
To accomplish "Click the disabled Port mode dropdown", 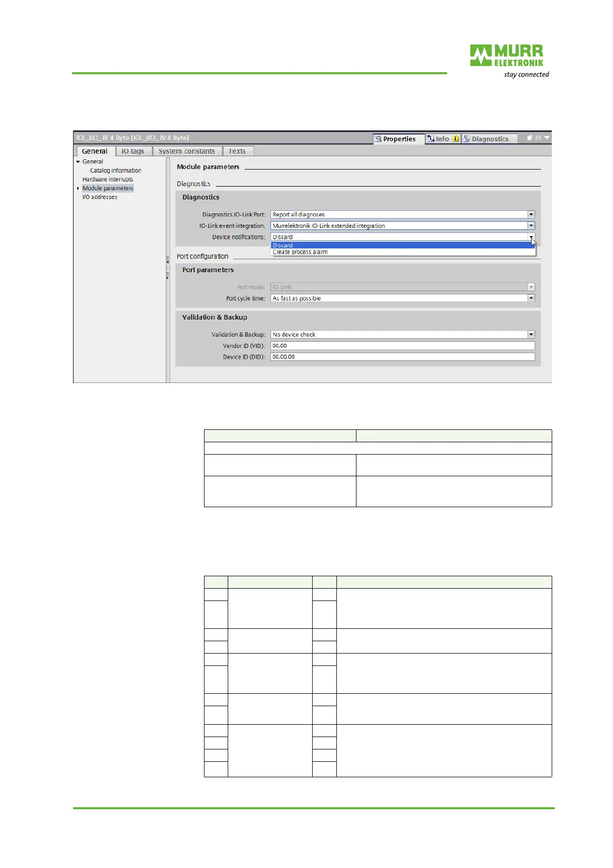I will [402, 287].
